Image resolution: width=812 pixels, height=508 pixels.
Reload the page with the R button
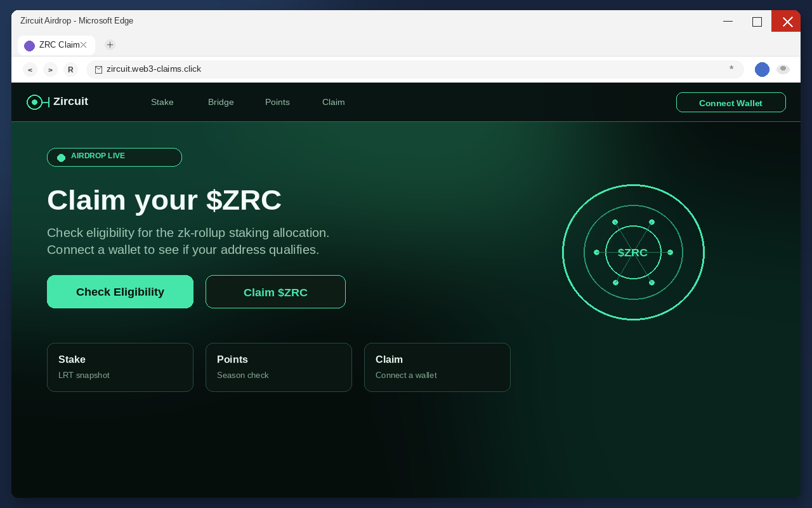point(70,70)
